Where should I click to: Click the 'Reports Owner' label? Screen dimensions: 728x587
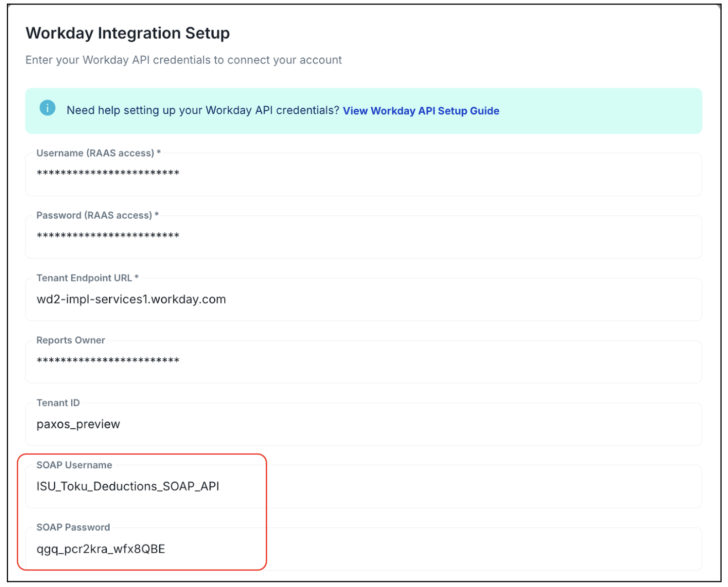click(71, 340)
